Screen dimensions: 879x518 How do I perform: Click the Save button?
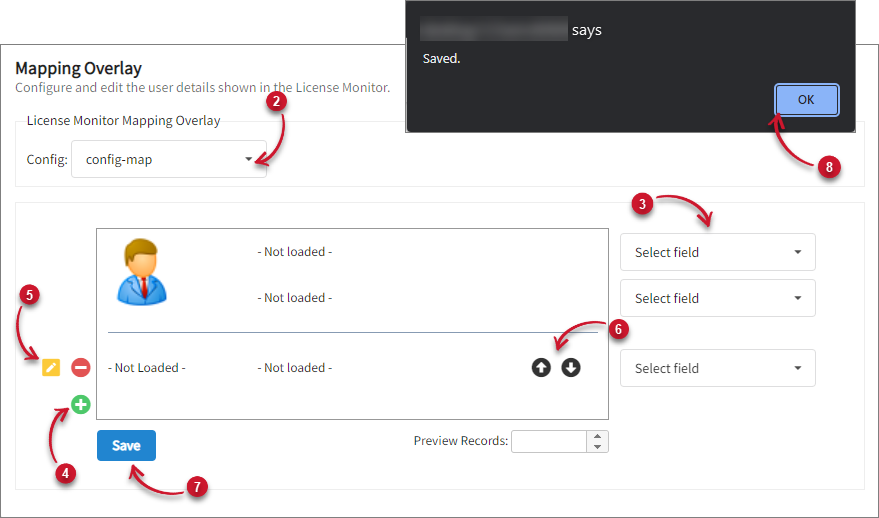tap(126, 446)
